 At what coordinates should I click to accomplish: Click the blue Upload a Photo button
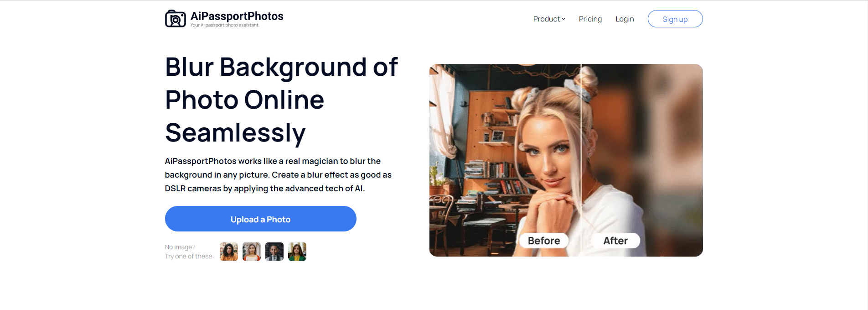click(260, 219)
